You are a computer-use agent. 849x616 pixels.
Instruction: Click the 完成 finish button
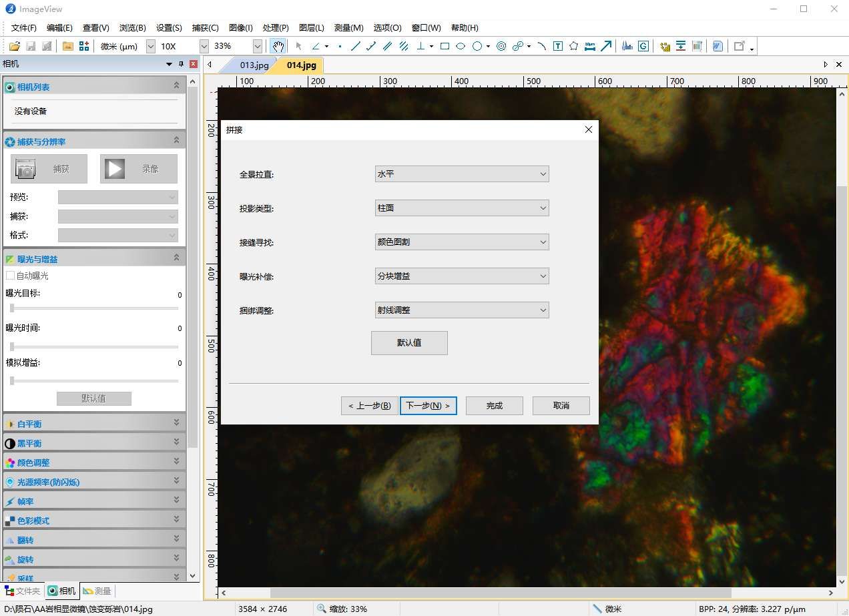coord(494,405)
